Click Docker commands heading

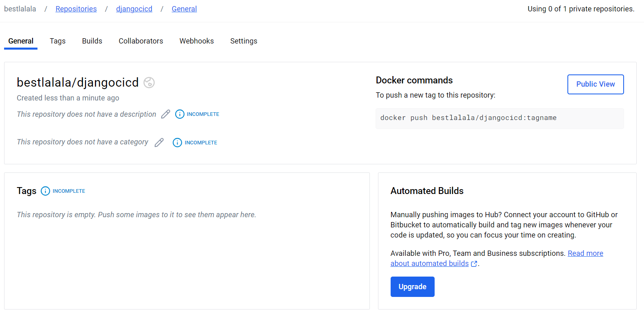pyautogui.click(x=414, y=80)
